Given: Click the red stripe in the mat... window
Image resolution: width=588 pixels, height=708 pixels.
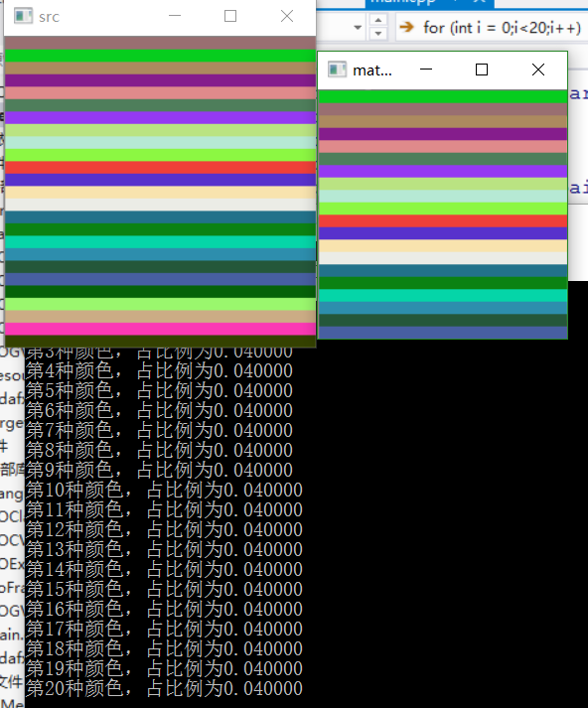Looking at the screenshot, I should (x=443, y=220).
